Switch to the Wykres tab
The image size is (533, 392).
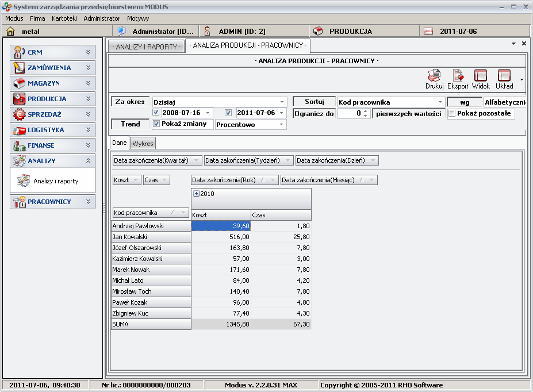pos(143,143)
